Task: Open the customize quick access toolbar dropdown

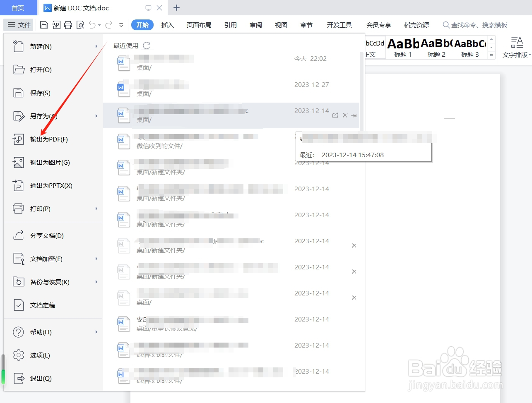Action: [x=121, y=25]
